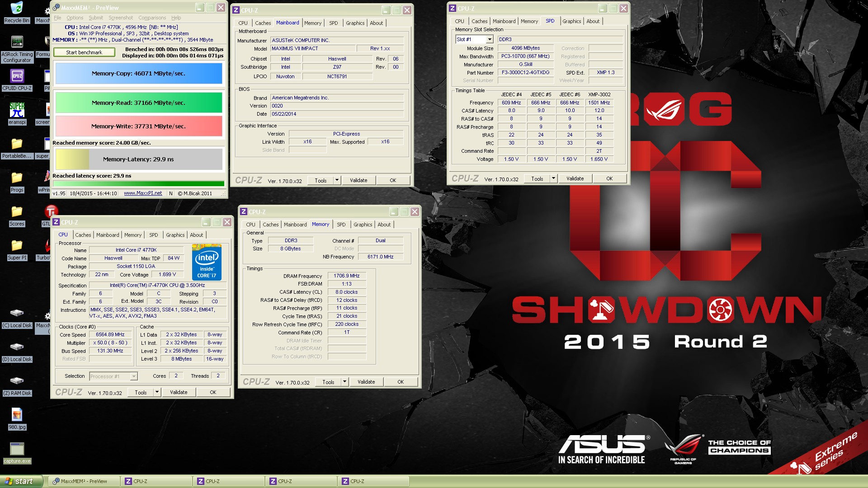Screen dimensions: 868x488
Task: Open the Scores folder on desktop
Action: tap(17, 216)
